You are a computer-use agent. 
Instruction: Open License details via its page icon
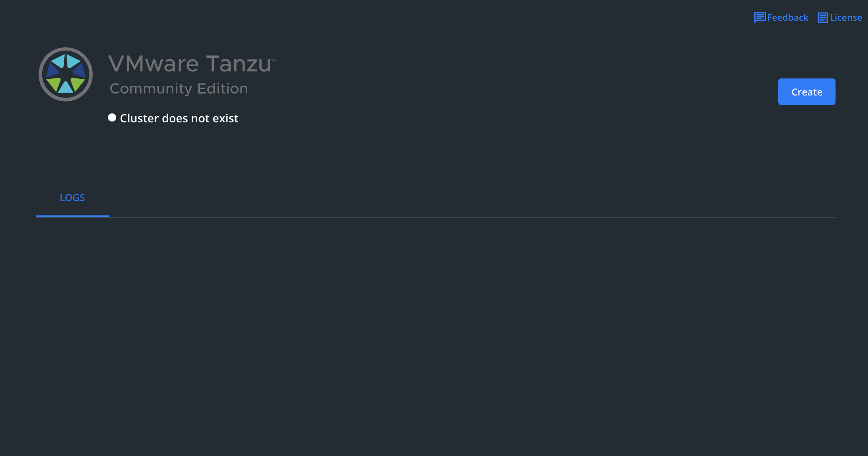tap(823, 17)
